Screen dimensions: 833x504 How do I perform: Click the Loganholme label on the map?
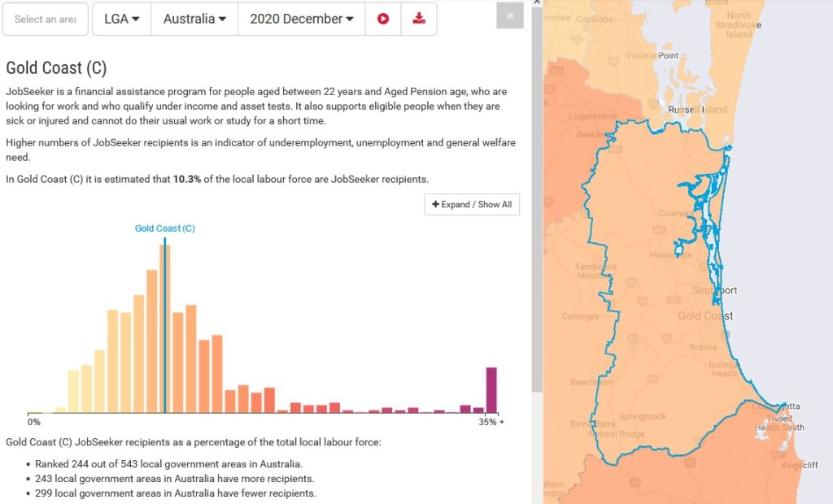[x=593, y=116]
